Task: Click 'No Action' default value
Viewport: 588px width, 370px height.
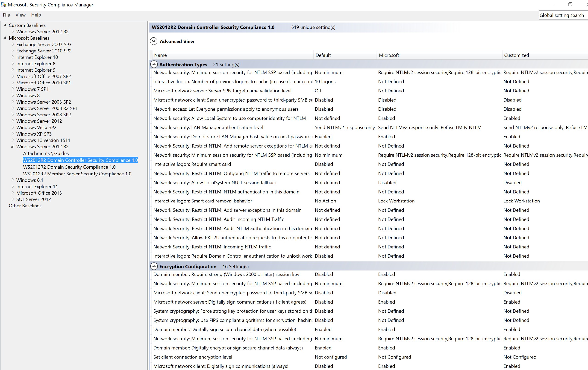Action: coord(325,201)
